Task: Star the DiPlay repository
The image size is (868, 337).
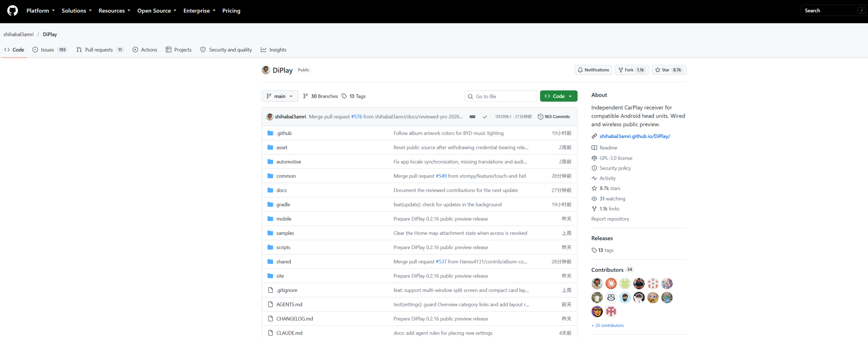Action: point(669,70)
